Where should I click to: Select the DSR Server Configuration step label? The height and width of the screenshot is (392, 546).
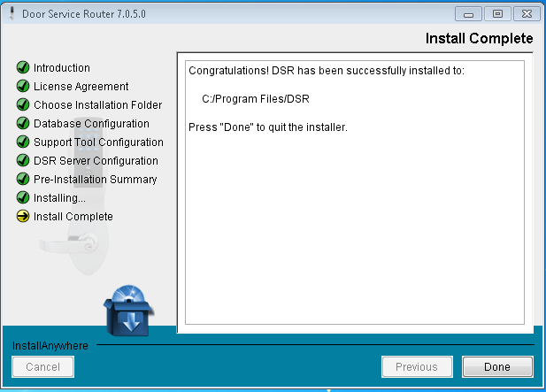pos(96,161)
